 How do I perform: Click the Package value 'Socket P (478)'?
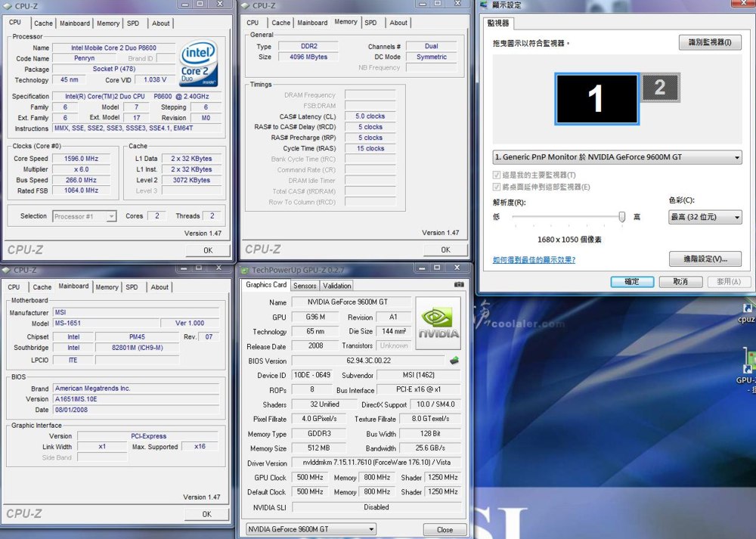click(x=114, y=69)
